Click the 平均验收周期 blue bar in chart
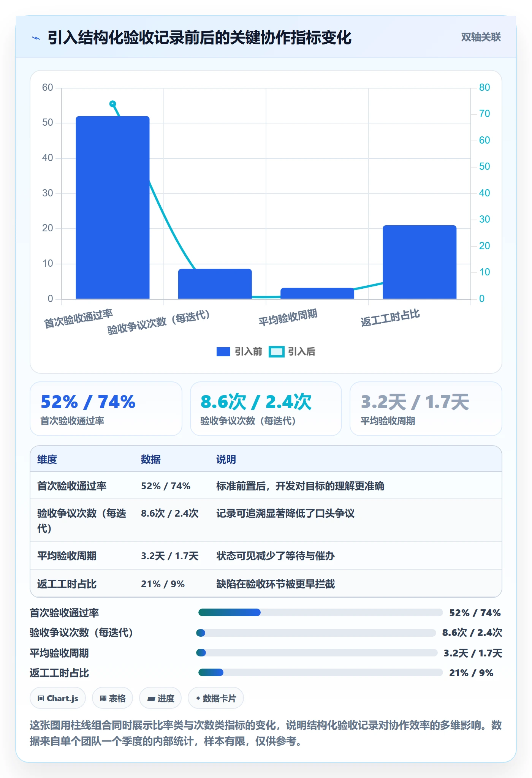532x778 pixels. pos(317,293)
